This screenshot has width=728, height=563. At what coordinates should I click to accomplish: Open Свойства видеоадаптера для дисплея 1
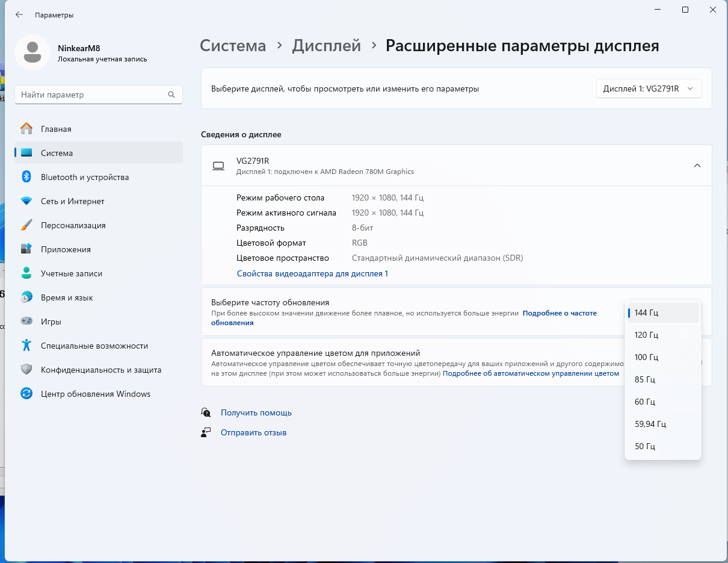point(312,273)
